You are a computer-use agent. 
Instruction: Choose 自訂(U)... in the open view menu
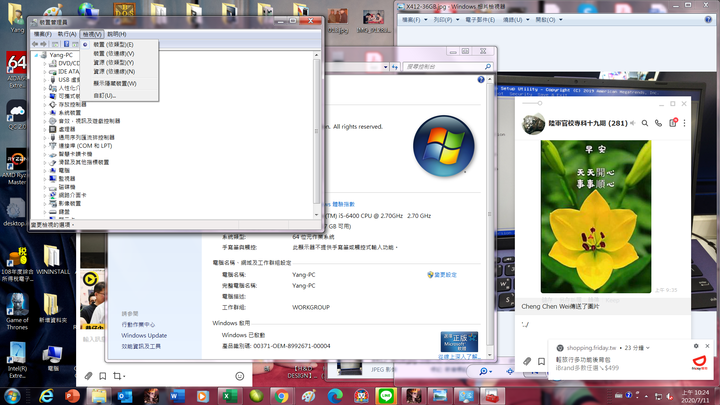coord(105,96)
